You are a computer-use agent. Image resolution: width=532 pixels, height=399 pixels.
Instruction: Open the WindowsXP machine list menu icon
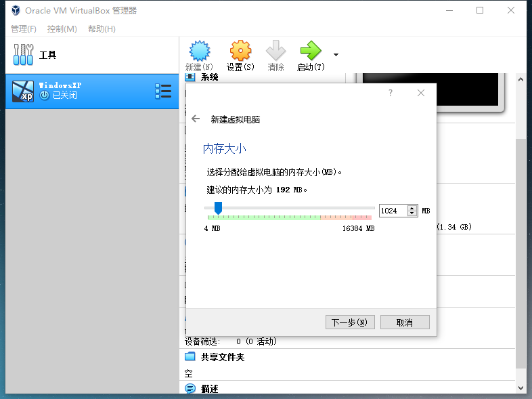163,91
